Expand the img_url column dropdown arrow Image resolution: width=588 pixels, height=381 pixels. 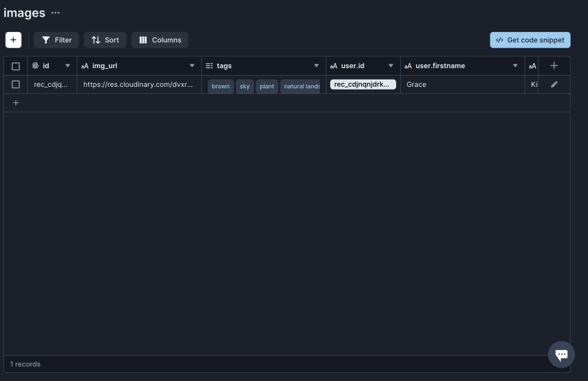[192, 66]
